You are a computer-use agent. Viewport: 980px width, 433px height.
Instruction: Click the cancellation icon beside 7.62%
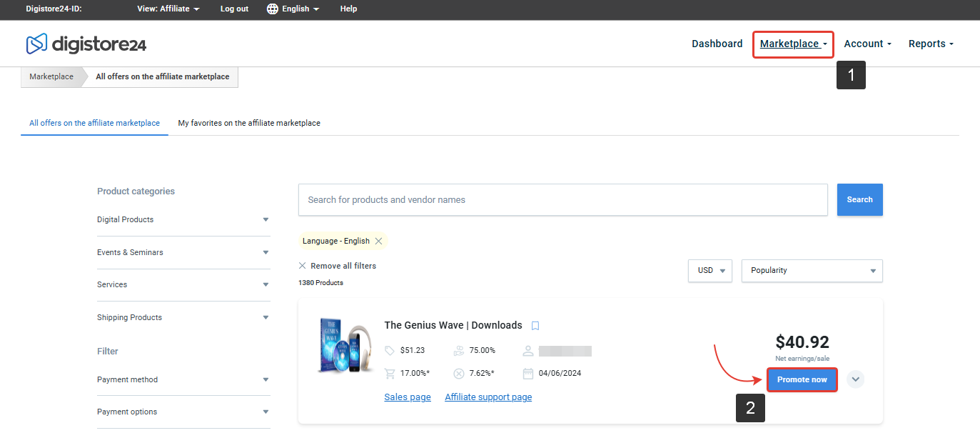(458, 373)
